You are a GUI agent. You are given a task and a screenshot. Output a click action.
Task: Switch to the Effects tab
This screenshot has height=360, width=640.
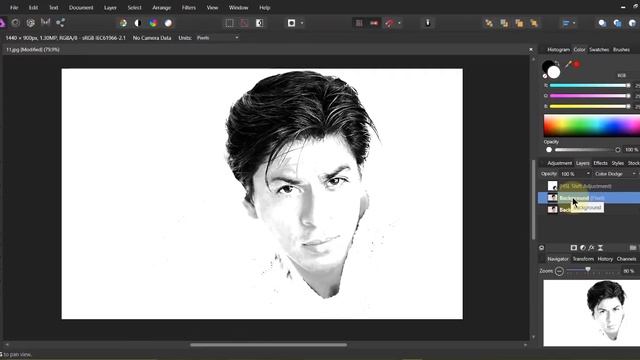[x=600, y=163]
